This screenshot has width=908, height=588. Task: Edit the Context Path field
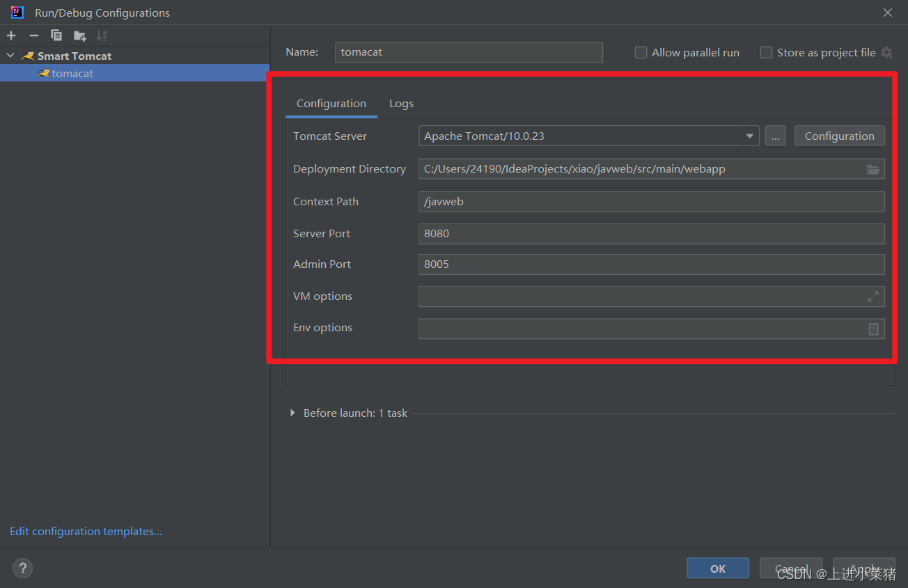(652, 202)
